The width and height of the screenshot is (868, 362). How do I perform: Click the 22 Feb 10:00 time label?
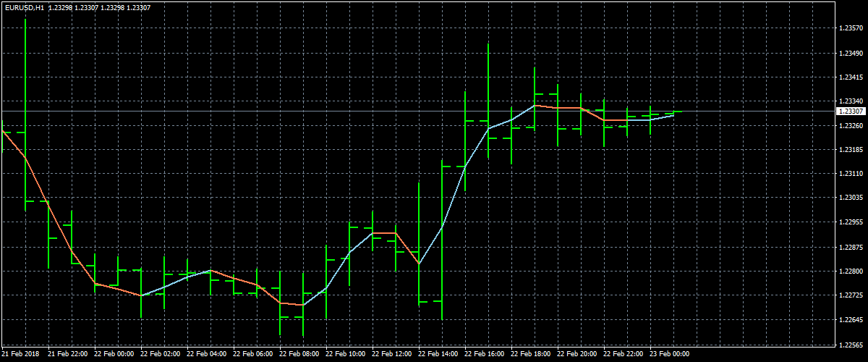345,355
